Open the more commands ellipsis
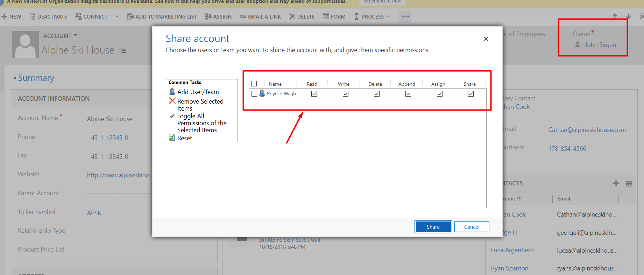This screenshot has width=644, height=275. point(405,16)
